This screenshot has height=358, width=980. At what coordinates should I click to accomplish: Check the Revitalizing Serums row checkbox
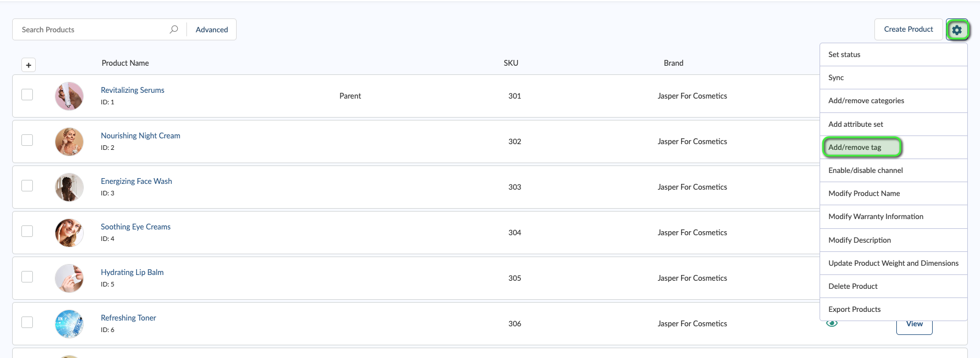[27, 95]
